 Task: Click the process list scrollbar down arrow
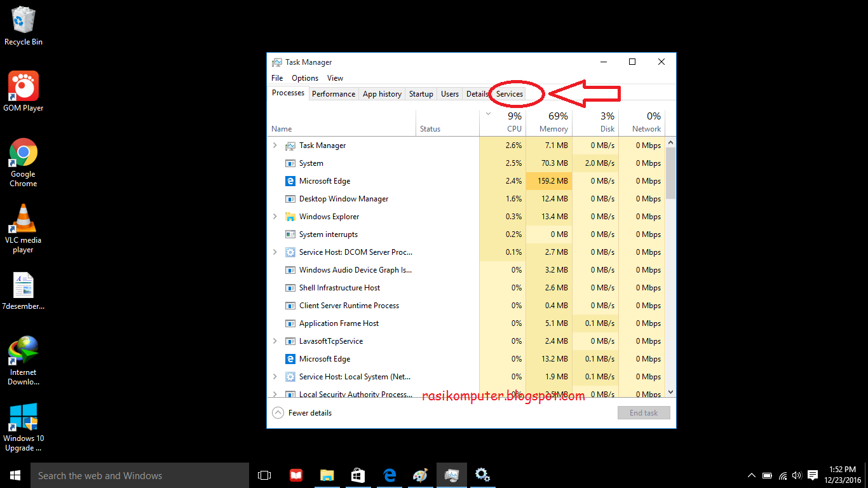(x=670, y=392)
